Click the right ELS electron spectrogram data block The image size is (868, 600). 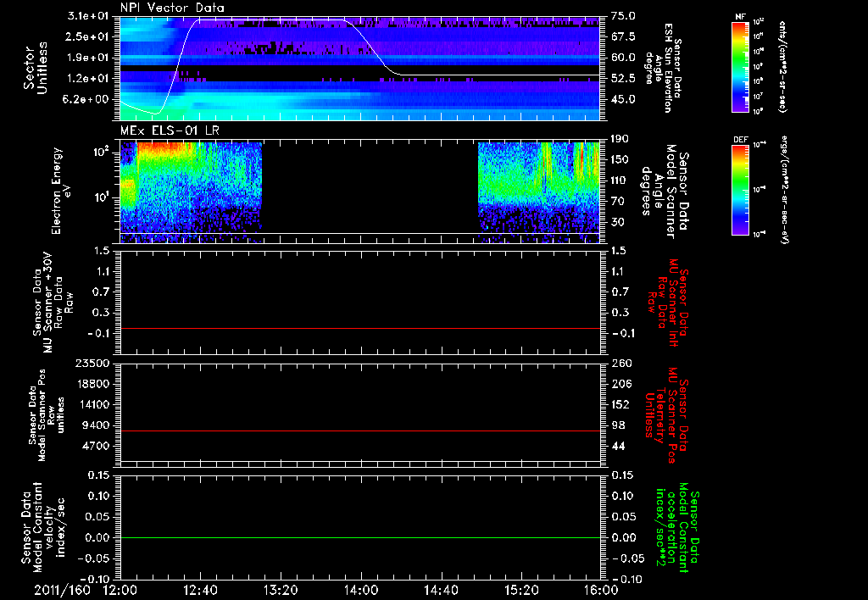click(539, 192)
